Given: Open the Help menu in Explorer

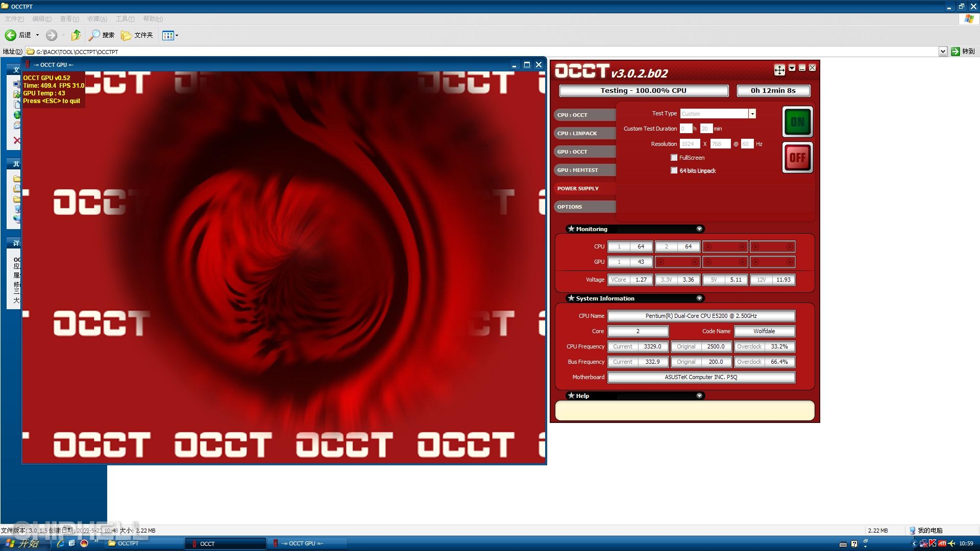Looking at the screenshot, I should coord(153,19).
